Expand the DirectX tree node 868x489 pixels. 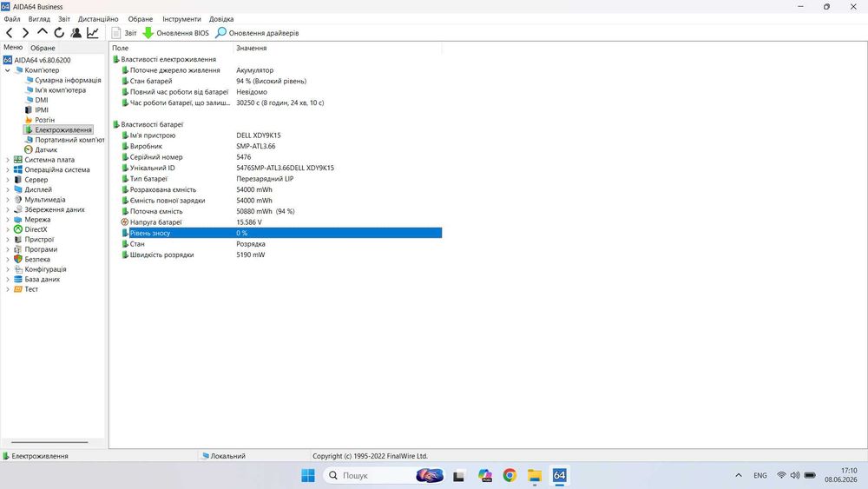click(8, 230)
